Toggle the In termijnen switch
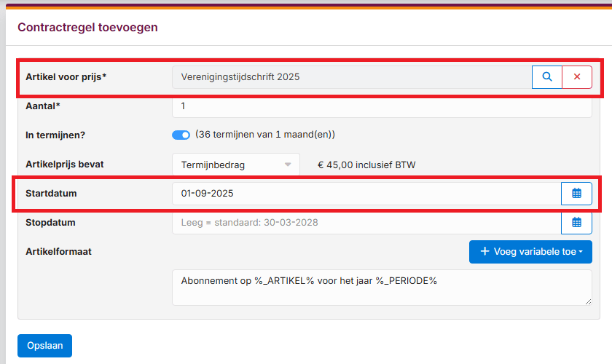 [181, 135]
